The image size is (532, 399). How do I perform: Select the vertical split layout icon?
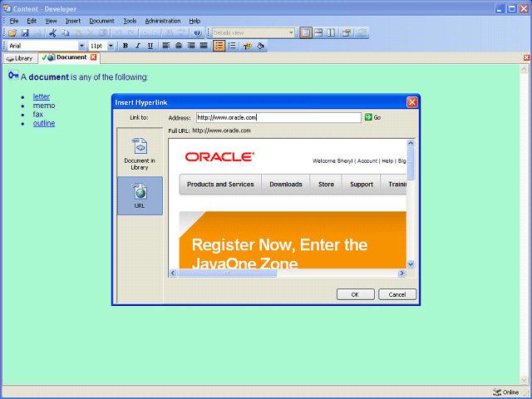(x=331, y=33)
